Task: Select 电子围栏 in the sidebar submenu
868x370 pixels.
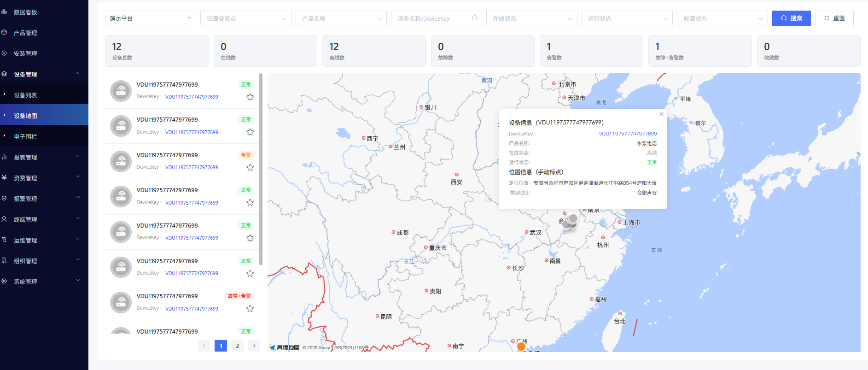Action: click(x=25, y=136)
